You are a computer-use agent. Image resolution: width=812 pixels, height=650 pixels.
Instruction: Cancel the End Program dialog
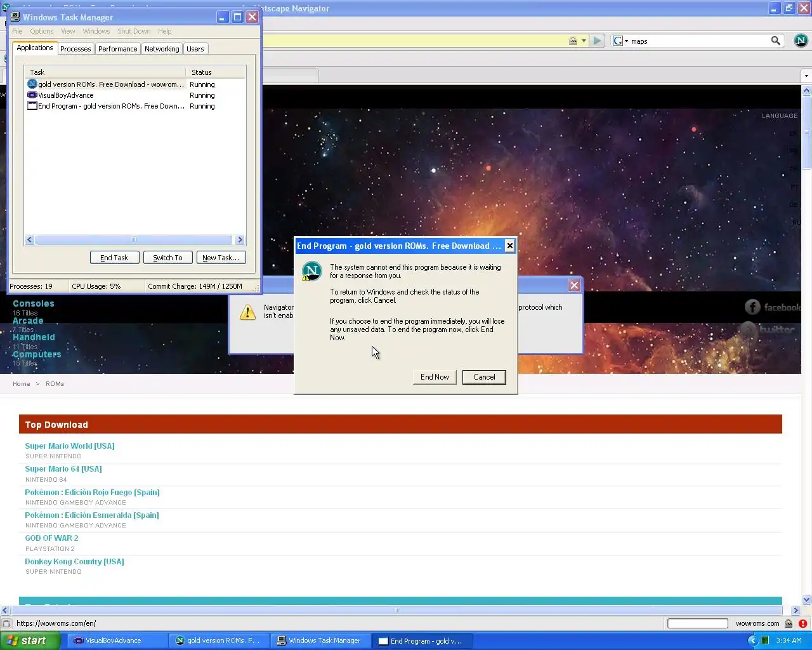coord(484,377)
